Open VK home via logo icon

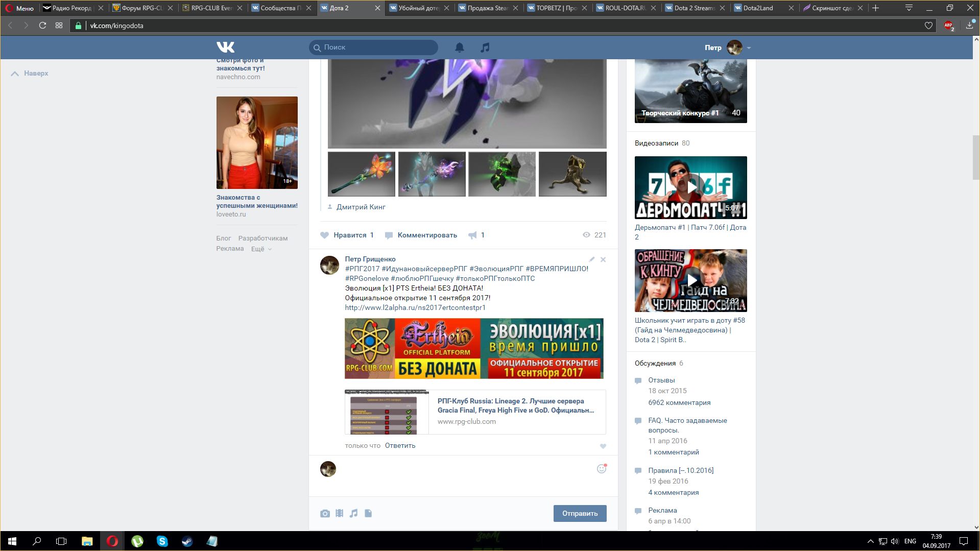coord(225,47)
